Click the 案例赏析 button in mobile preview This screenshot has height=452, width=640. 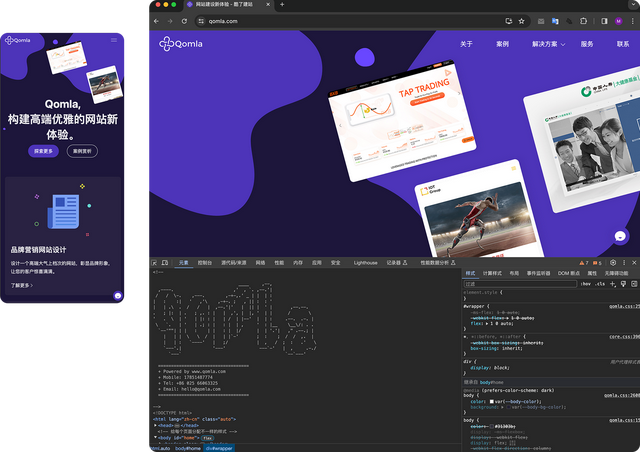point(82,151)
